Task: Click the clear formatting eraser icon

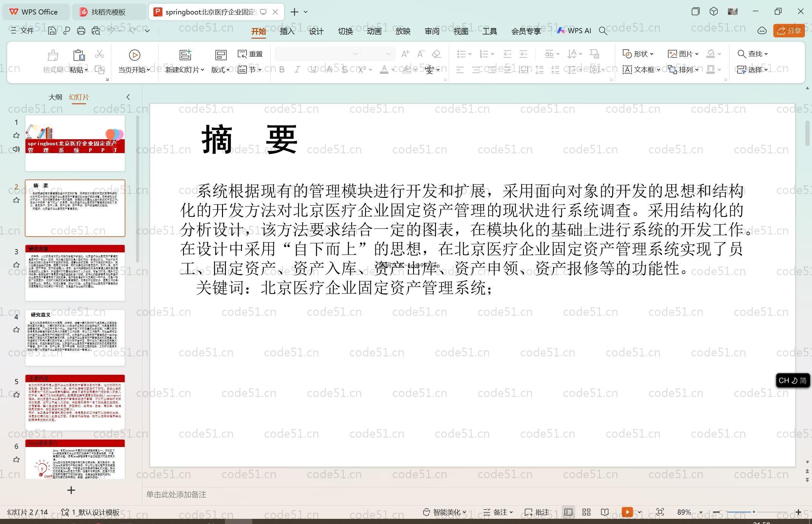Action: [436, 54]
